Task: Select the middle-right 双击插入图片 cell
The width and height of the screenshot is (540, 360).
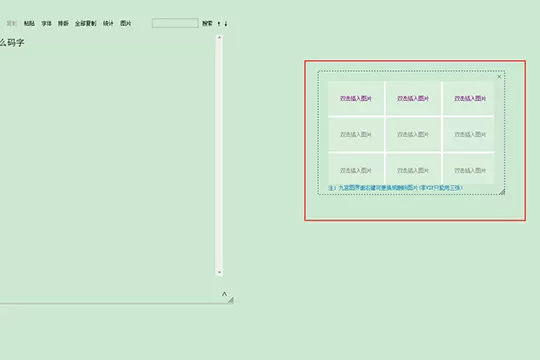Action: click(x=469, y=134)
